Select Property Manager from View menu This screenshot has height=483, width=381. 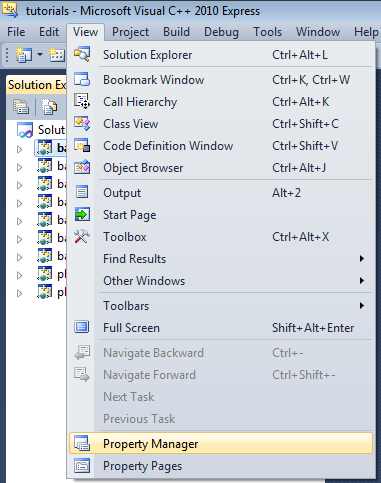tap(220, 443)
